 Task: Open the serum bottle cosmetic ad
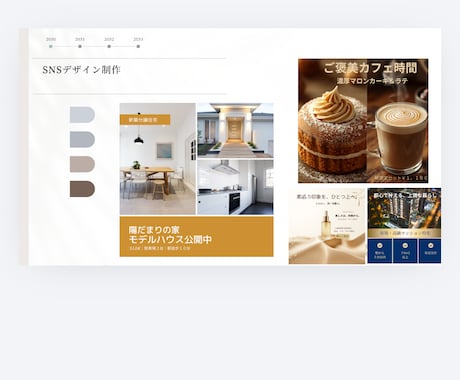pyautogui.click(x=327, y=226)
